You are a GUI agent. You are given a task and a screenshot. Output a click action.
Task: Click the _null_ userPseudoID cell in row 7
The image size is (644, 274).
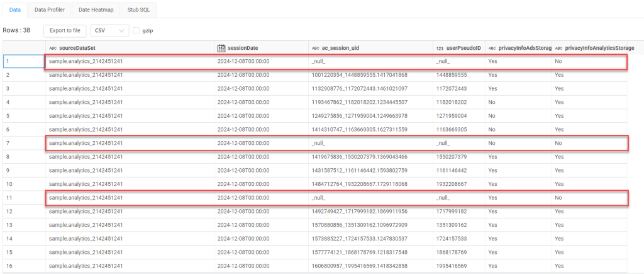click(458, 143)
